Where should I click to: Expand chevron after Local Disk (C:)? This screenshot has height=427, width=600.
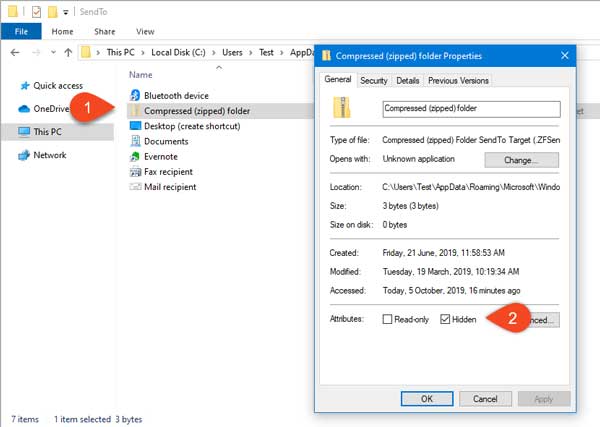point(214,53)
